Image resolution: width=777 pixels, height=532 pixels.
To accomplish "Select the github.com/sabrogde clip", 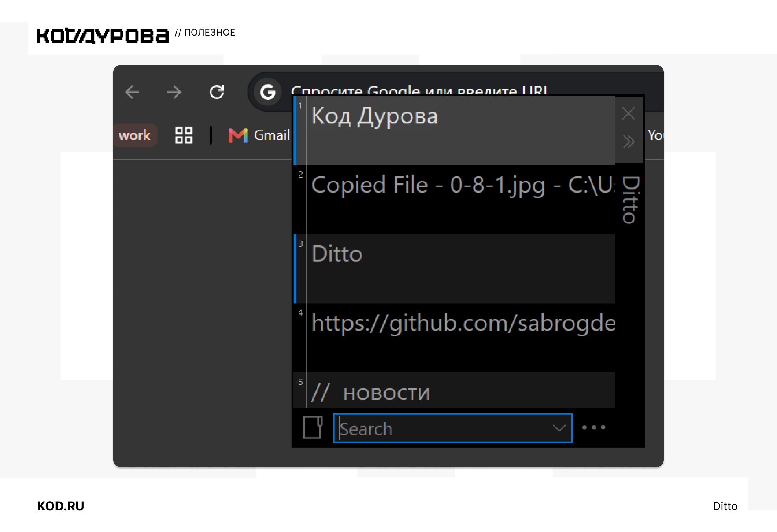I will coord(454,338).
